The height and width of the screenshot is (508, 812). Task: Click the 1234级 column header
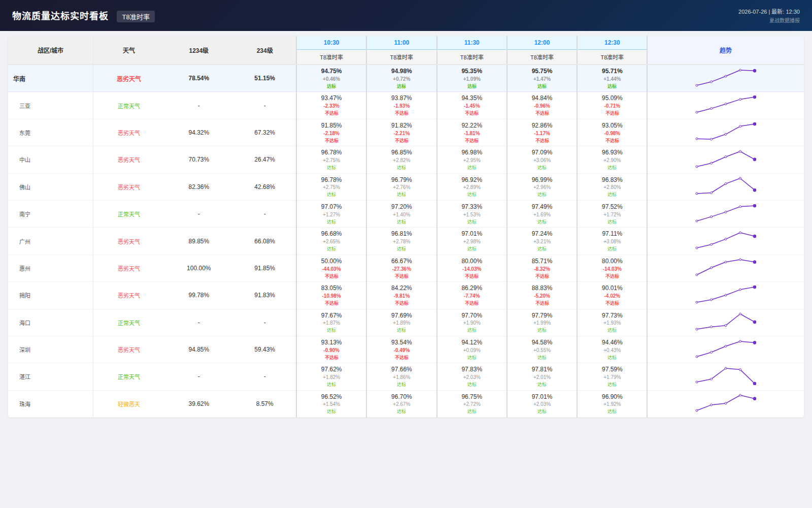pos(198,50)
